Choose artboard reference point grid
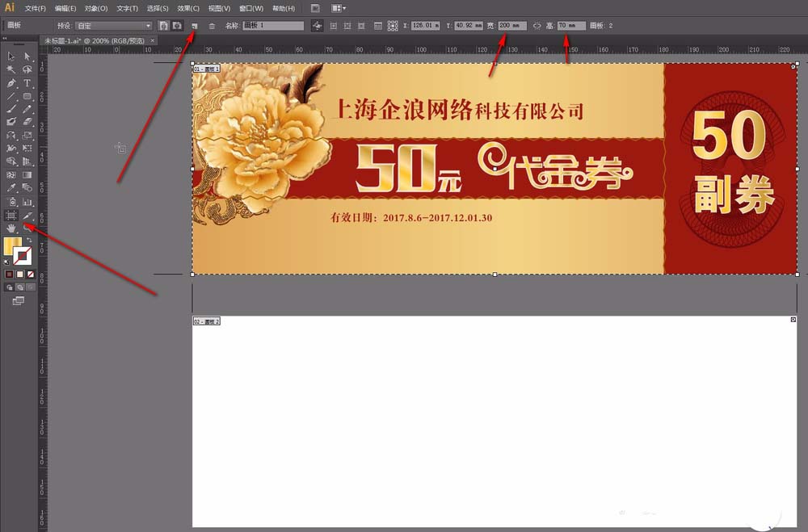 [x=393, y=26]
